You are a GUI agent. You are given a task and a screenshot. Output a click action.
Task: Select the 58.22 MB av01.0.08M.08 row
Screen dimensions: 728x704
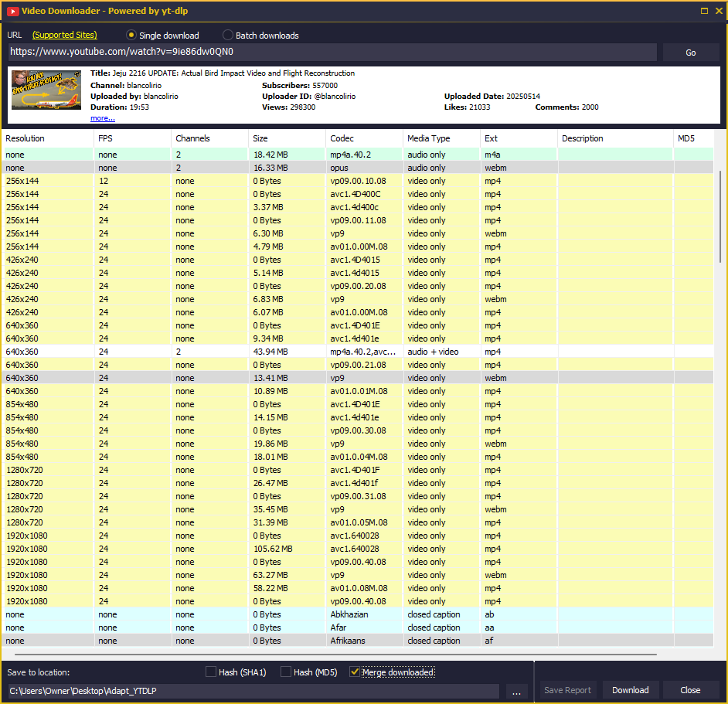coord(358,588)
